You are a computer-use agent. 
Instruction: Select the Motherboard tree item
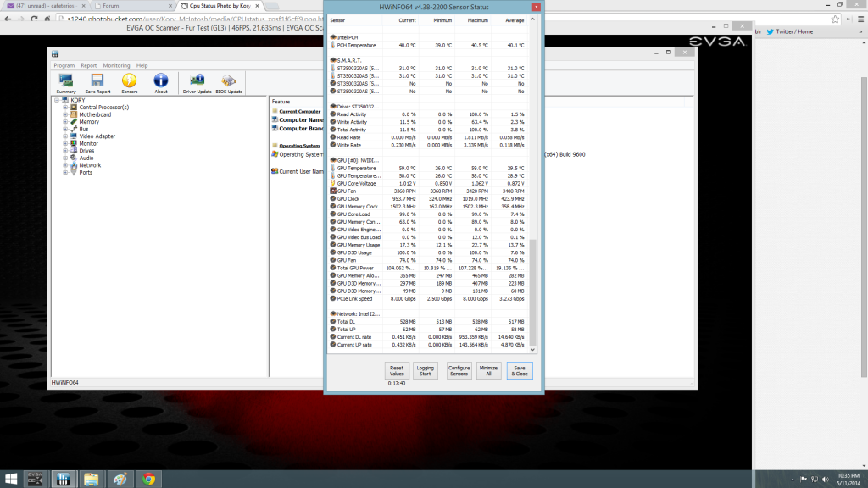point(95,114)
